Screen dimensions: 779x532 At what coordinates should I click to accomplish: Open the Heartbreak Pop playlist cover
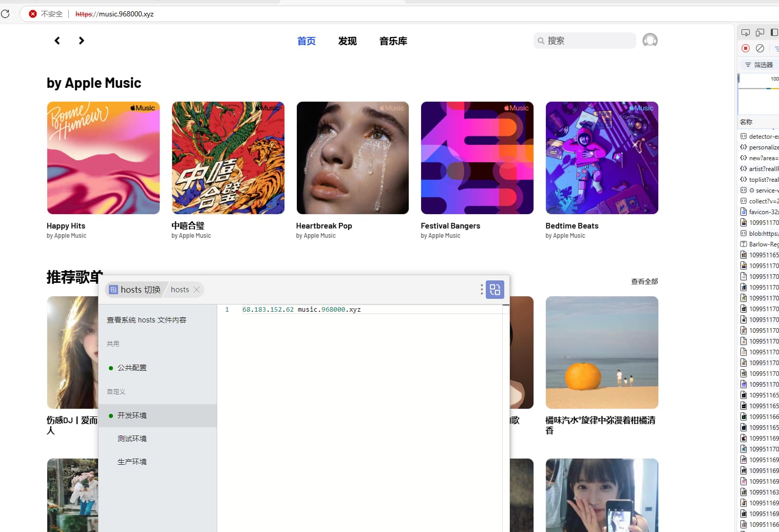353,158
